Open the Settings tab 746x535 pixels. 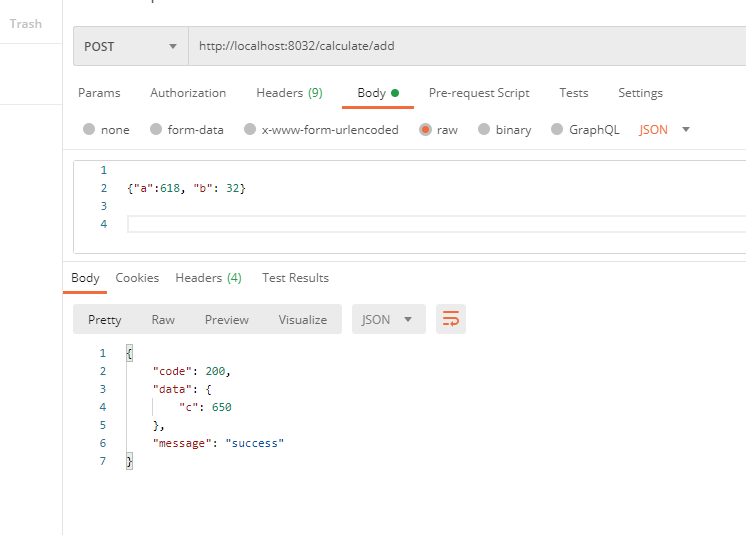coord(640,93)
